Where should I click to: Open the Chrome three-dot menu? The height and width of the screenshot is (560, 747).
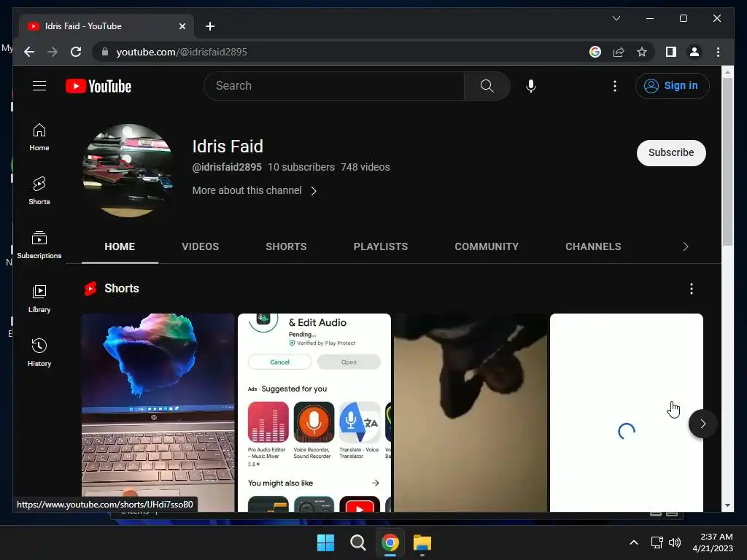[x=718, y=52]
